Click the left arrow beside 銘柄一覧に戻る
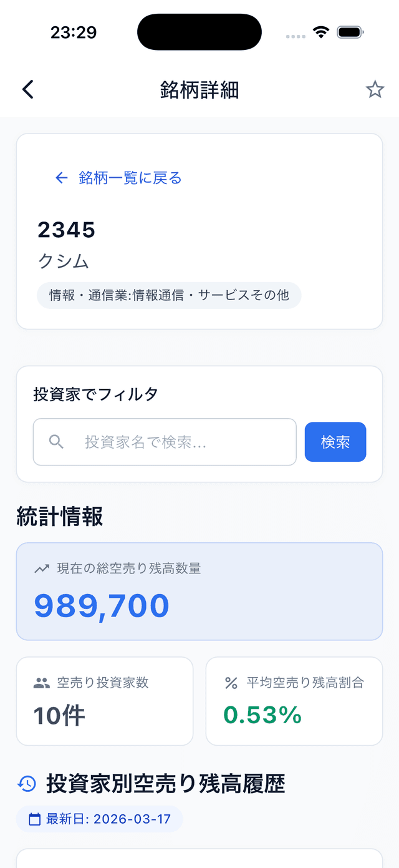Image resolution: width=399 pixels, height=868 pixels. click(x=60, y=178)
